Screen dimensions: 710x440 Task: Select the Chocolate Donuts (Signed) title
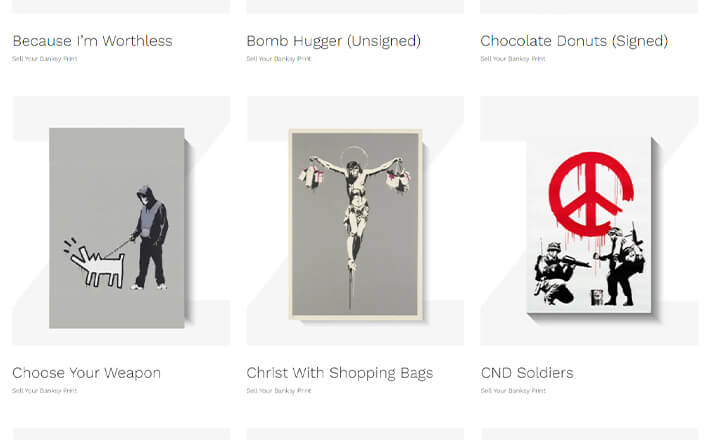tap(574, 41)
